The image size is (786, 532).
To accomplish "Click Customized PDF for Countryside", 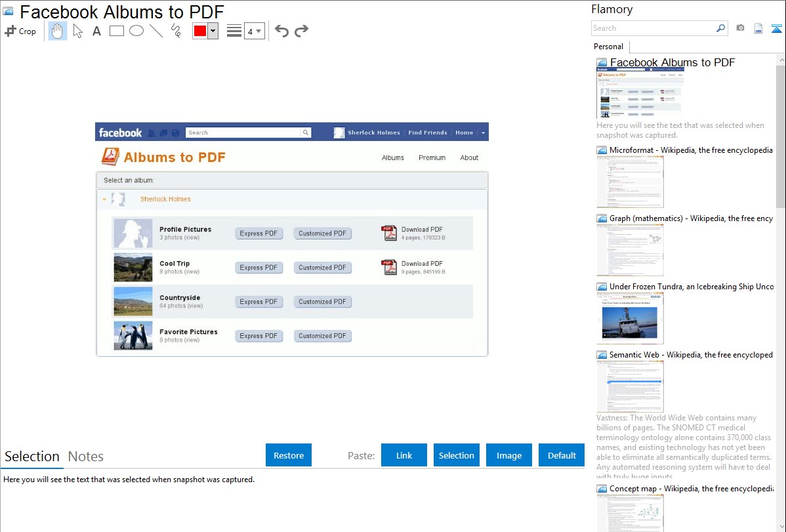I will coord(322,301).
